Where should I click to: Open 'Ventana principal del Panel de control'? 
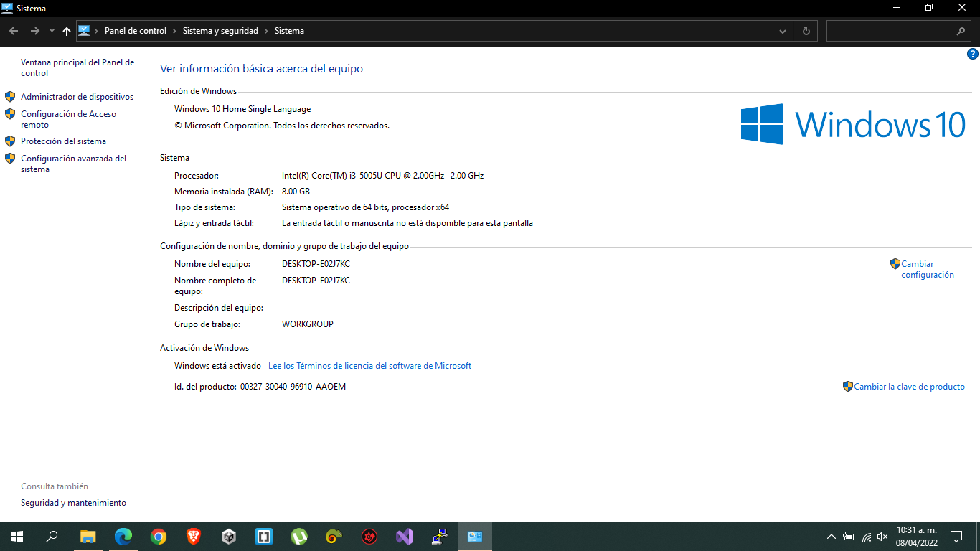pyautogui.click(x=77, y=67)
